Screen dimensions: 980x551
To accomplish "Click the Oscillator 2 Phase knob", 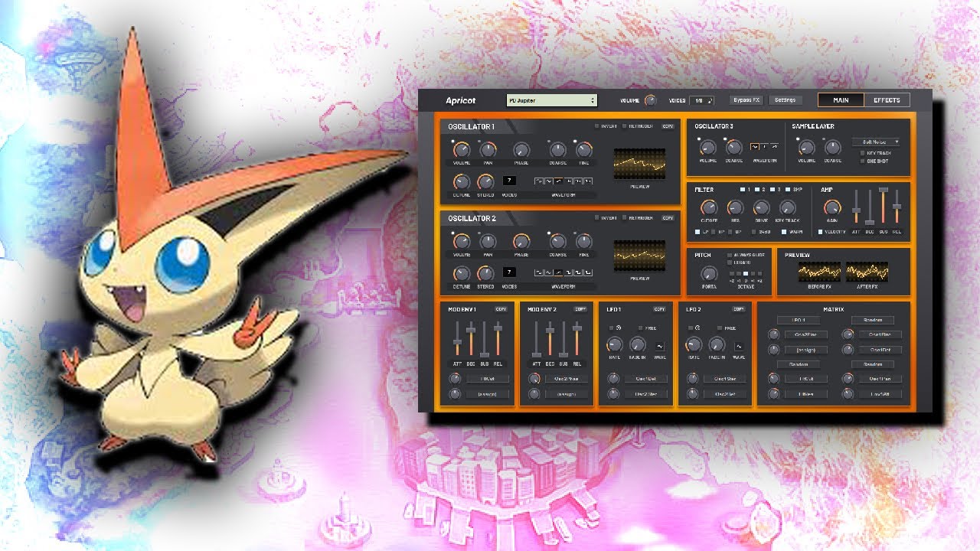I will 521,242.
